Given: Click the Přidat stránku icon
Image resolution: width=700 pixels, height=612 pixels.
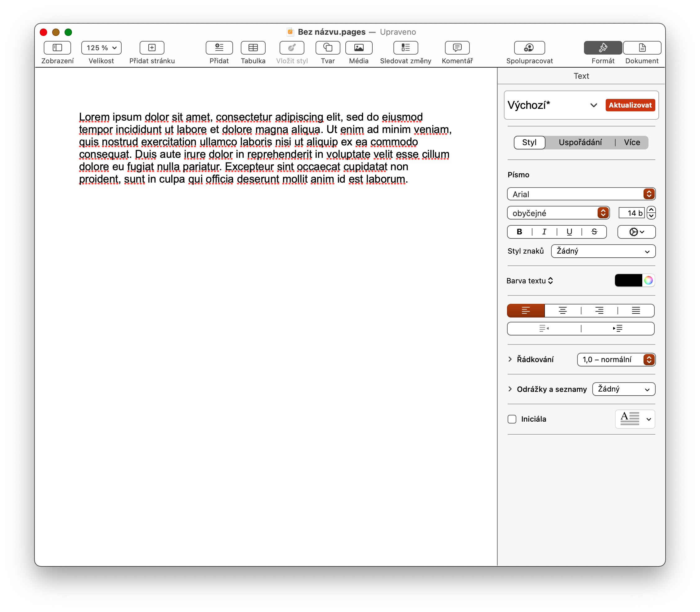Looking at the screenshot, I should point(152,48).
